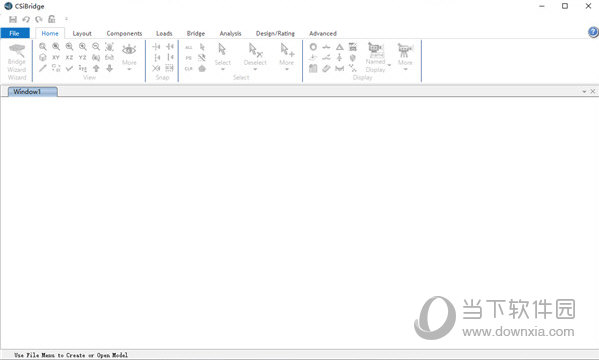Open the eye-icon More dropdown in View
This screenshot has height=361, width=599.
point(129,57)
